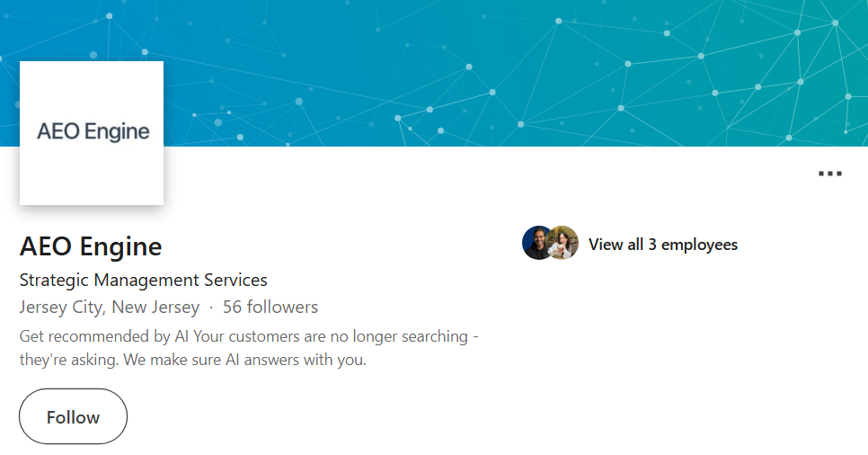Click the right employee profile avatar
868x455 pixels.
click(x=564, y=243)
